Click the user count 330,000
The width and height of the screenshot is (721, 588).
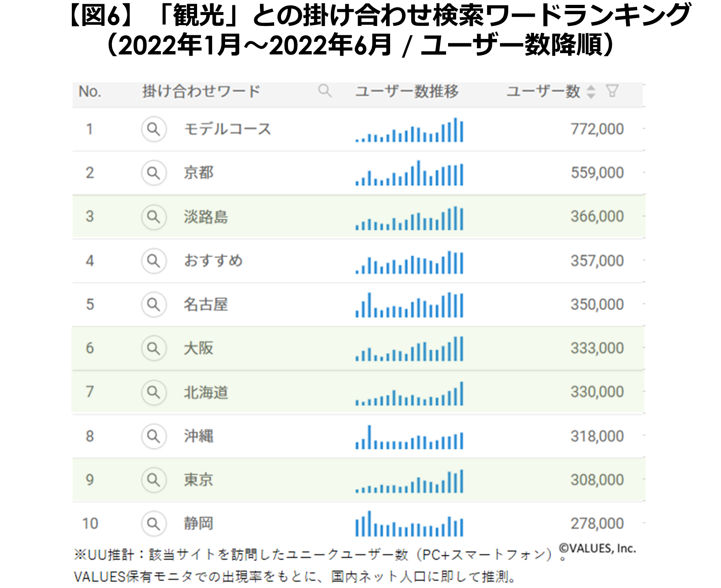coord(597,392)
